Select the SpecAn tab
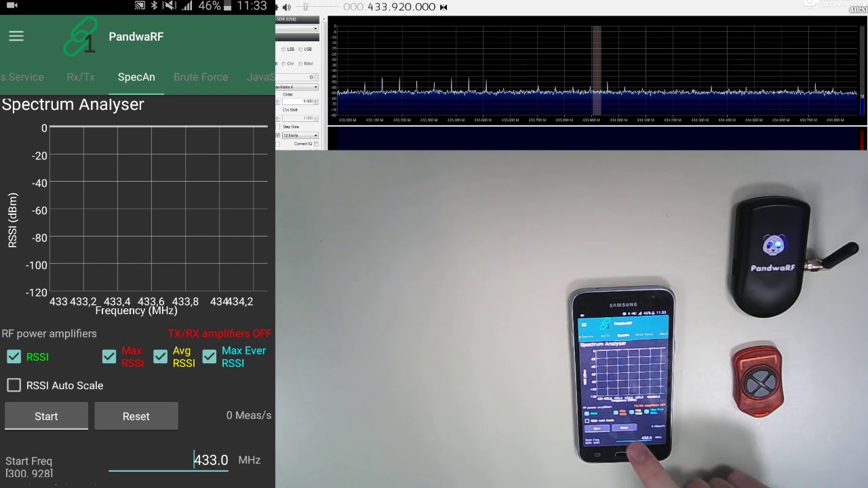The width and height of the screenshot is (868, 488). coord(136,77)
